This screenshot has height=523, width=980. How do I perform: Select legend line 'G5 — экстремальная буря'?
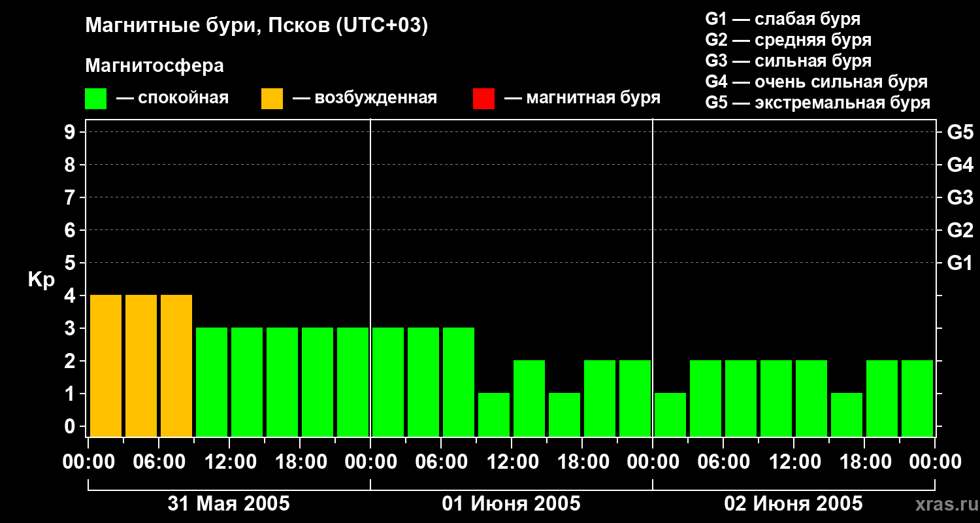pyautogui.click(x=818, y=103)
